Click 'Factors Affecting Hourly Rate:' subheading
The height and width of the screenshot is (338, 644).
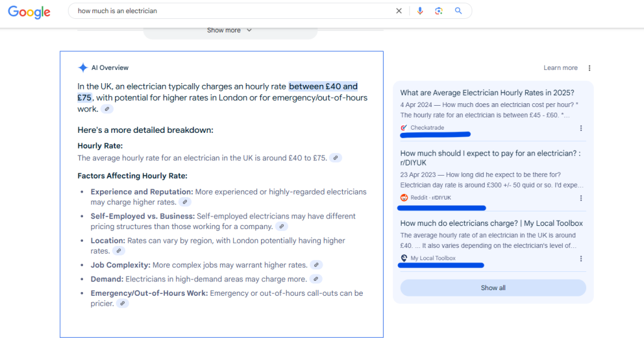click(x=132, y=176)
